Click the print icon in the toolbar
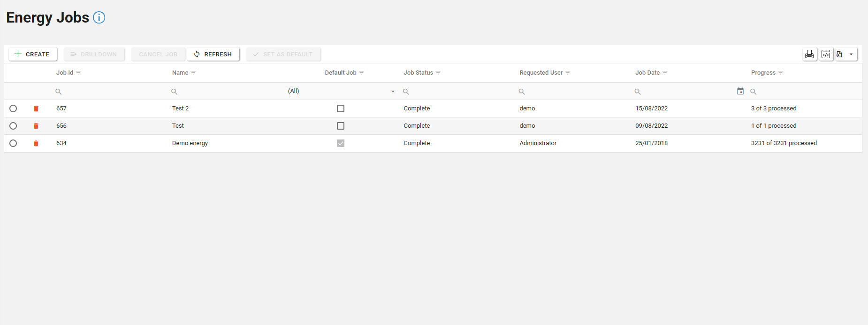The image size is (868, 325). (x=809, y=54)
